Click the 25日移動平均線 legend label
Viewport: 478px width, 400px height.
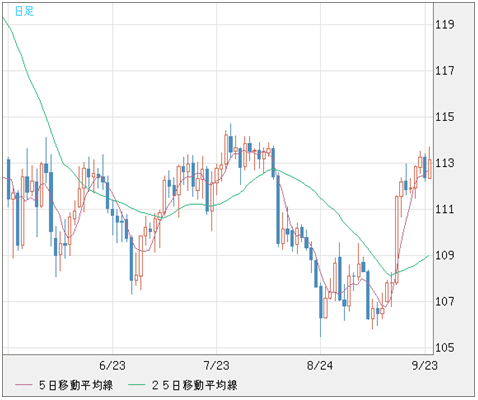[x=194, y=385]
